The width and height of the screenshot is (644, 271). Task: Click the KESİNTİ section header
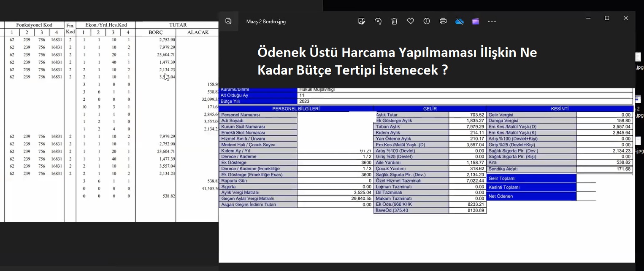[560, 109]
